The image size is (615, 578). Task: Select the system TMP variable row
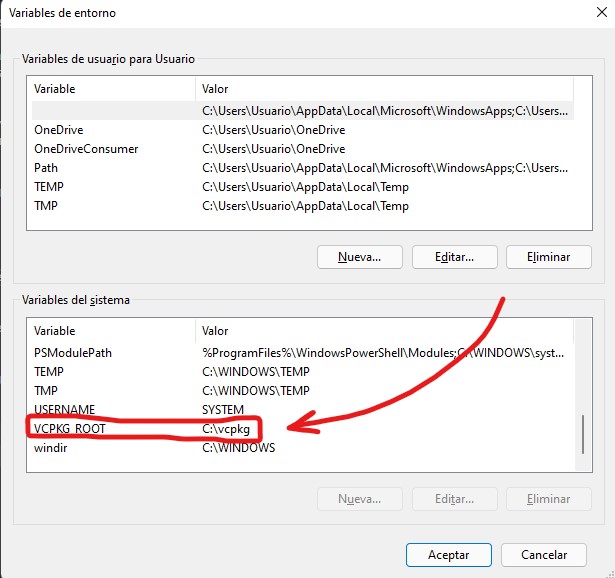pyautogui.click(x=303, y=391)
